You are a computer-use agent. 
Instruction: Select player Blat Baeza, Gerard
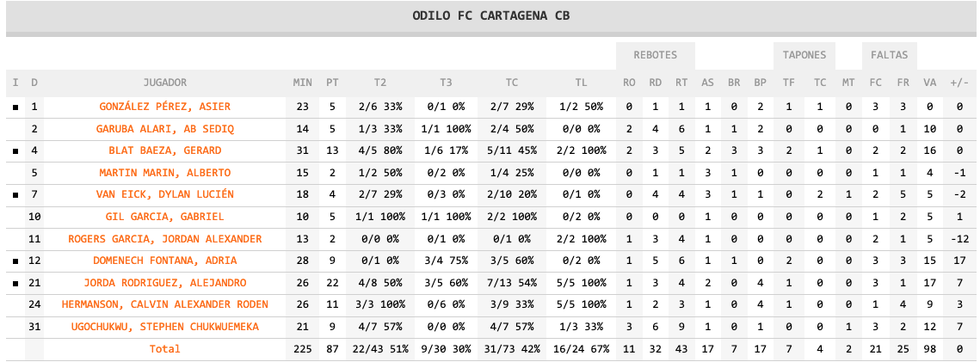(165, 150)
